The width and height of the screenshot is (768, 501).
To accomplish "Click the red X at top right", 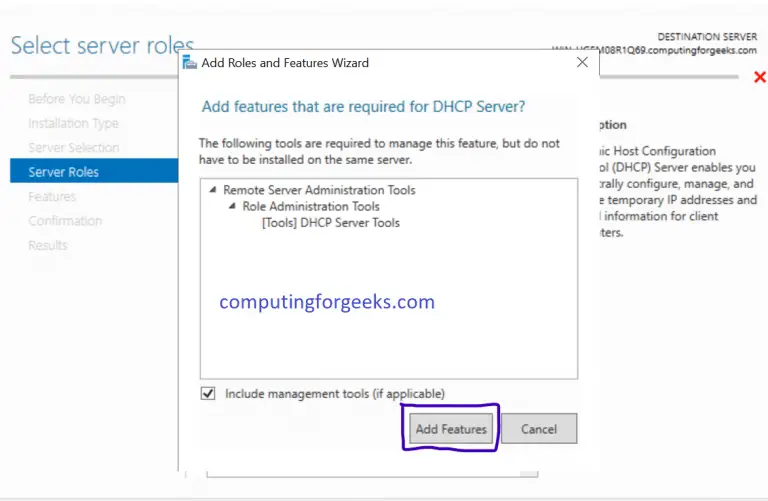I will click(x=760, y=78).
